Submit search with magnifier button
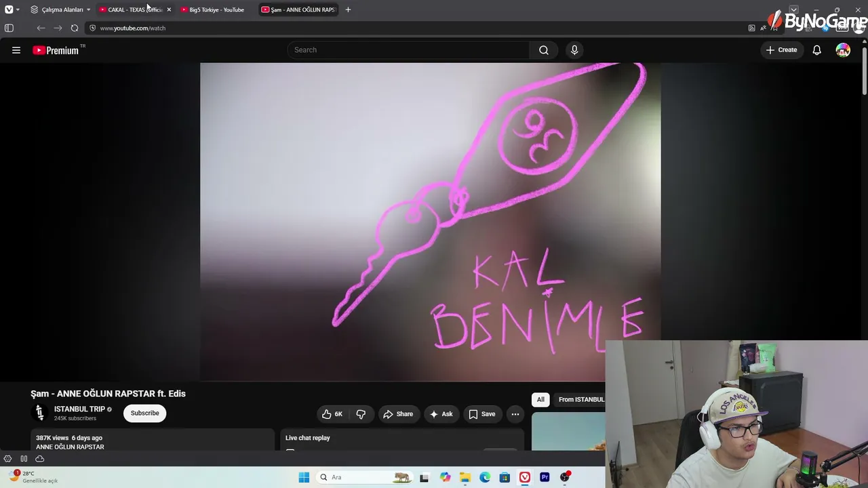Screen dimensions: 868x488 (544, 50)
